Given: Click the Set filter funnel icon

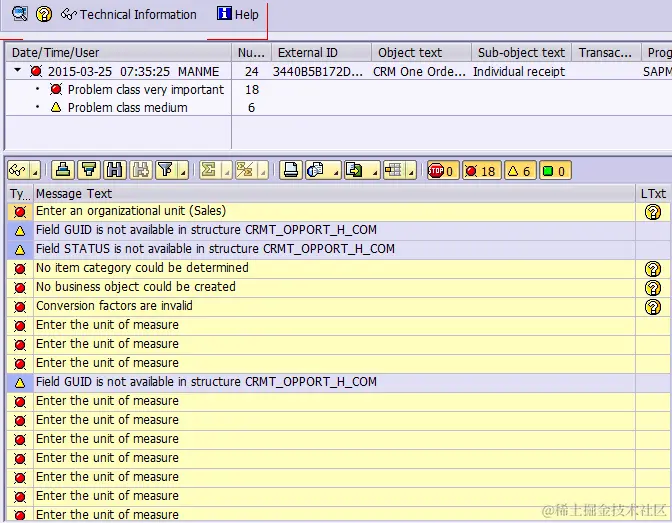Looking at the screenshot, I should [x=166, y=171].
